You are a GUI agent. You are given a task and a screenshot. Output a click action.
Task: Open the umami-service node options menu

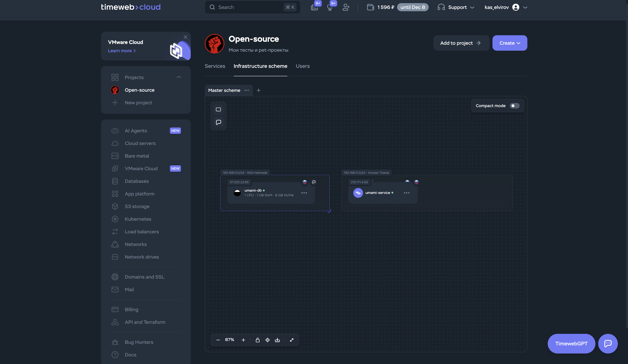click(406, 193)
